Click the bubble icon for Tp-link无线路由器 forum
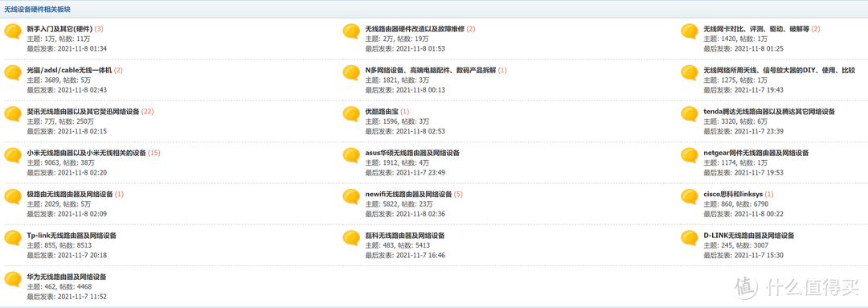Image resolution: width=868 pixels, height=308 pixels. (14, 239)
